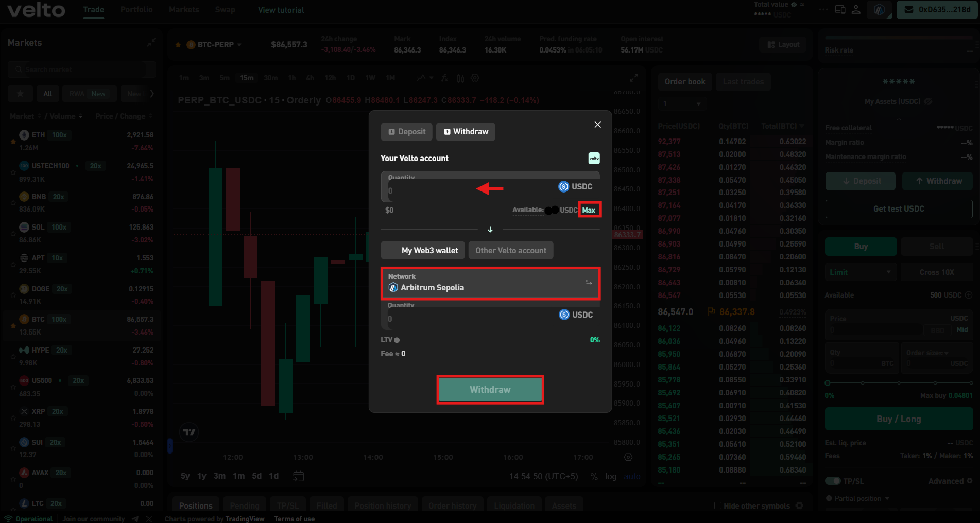Click the network swap arrows icon beside Arbitrum Sepolia
Image resolution: width=980 pixels, height=523 pixels.
click(588, 282)
